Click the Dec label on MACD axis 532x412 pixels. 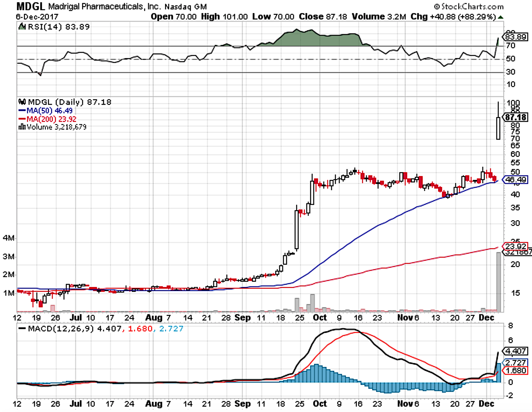point(487,403)
